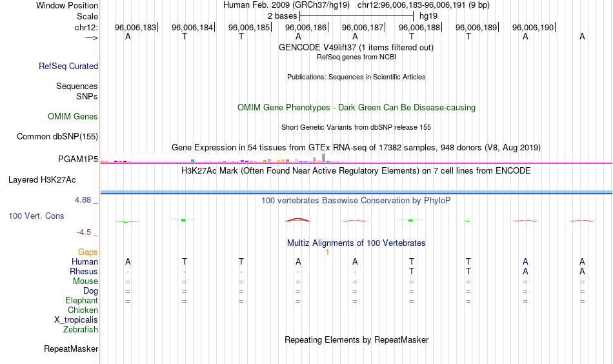Click the SNPs track label
The height and width of the screenshot is (364, 613).
[x=87, y=96]
